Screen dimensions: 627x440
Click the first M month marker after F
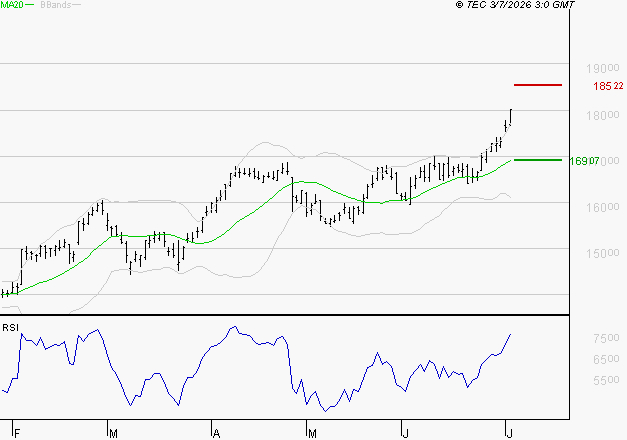click(113, 433)
